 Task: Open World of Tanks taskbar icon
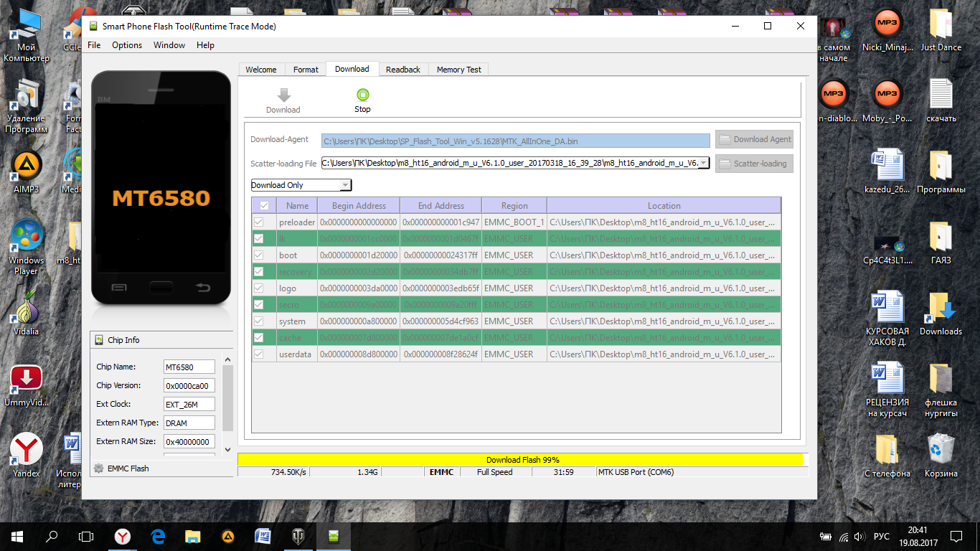click(298, 536)
